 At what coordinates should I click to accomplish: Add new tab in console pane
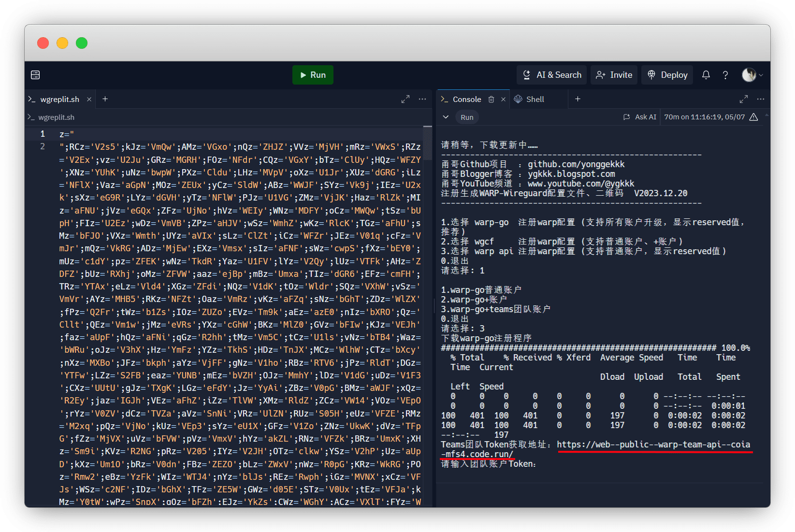(x=578, y=99)
